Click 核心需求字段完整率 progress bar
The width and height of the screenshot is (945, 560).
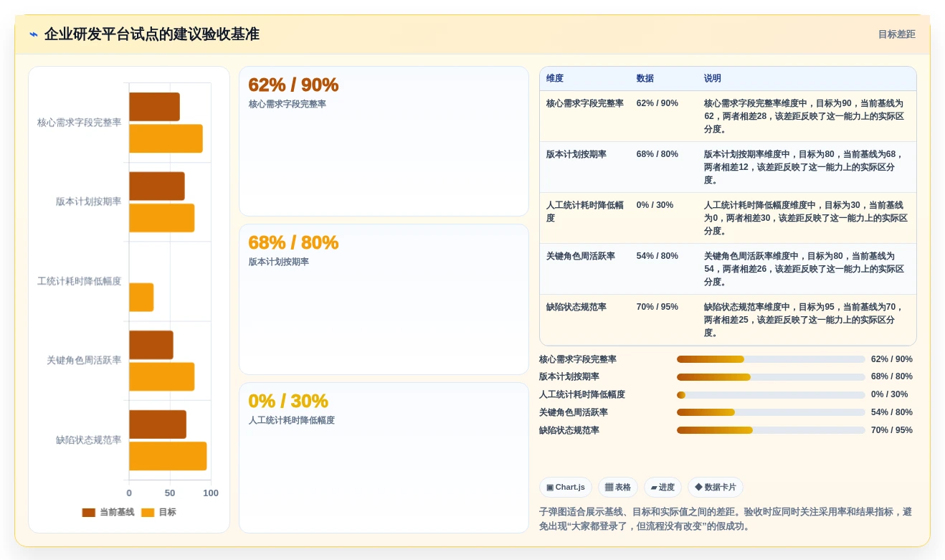[771, 359]
